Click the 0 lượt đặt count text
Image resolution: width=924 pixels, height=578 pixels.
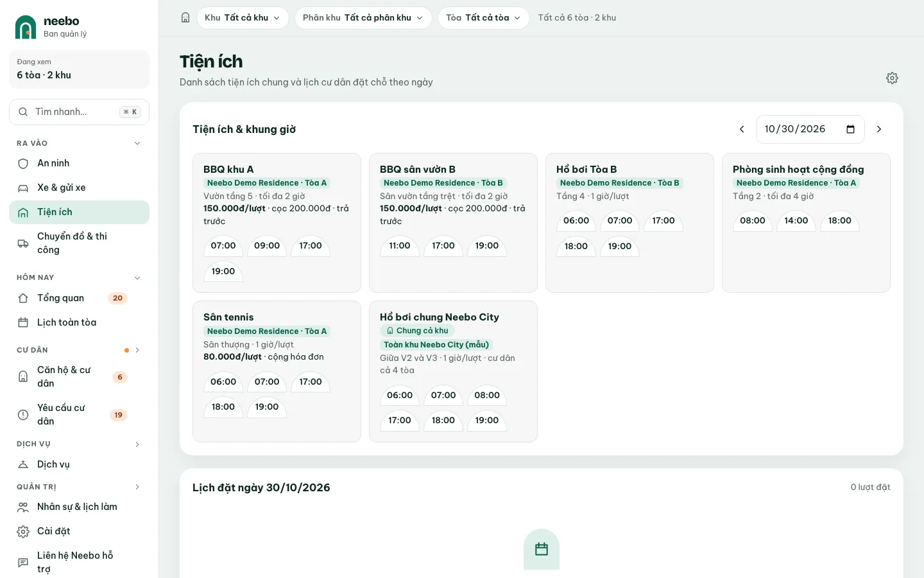pos(870,487)
